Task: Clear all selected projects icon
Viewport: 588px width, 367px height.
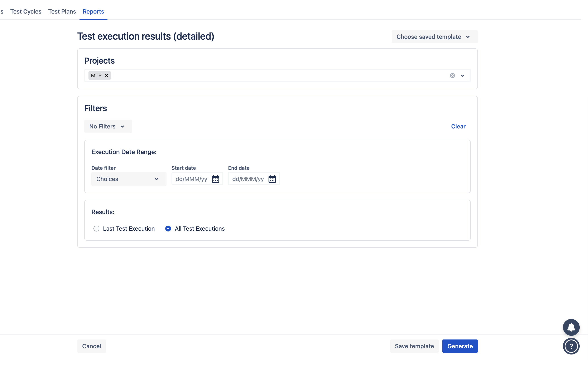Action: (452, 75)
